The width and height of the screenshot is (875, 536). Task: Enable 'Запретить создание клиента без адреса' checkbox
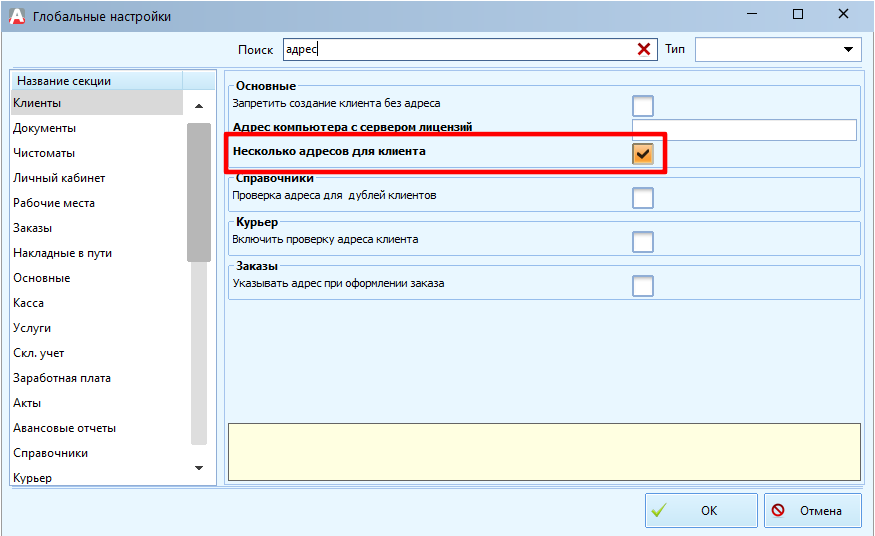point(642,105)
